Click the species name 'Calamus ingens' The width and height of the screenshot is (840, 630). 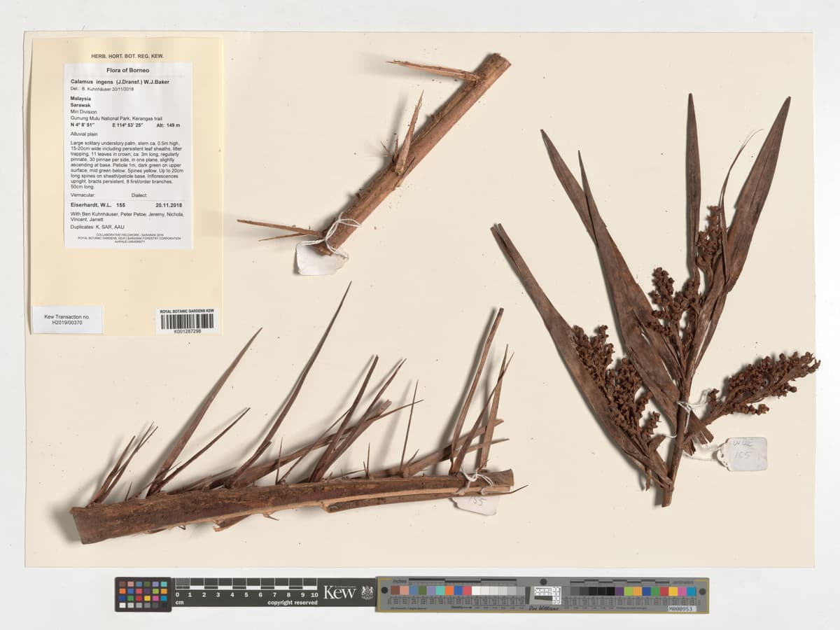92,82
